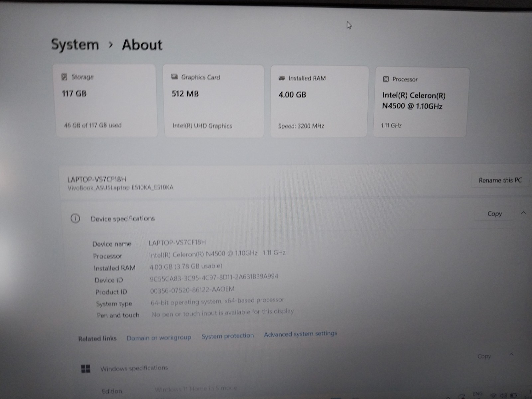This screenshot has width=532, height=399.
Task: Go back to System in breadcrumb
Action: (x=75, y=45)
